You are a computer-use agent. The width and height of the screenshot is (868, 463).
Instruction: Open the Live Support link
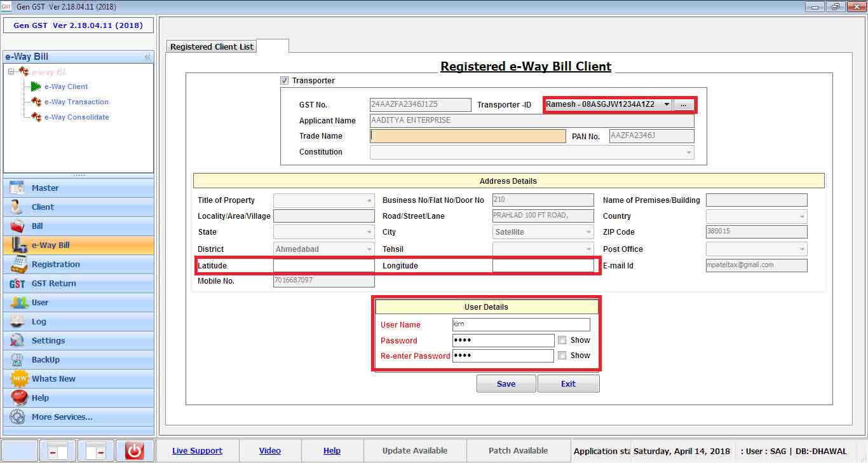pos(197,451)
